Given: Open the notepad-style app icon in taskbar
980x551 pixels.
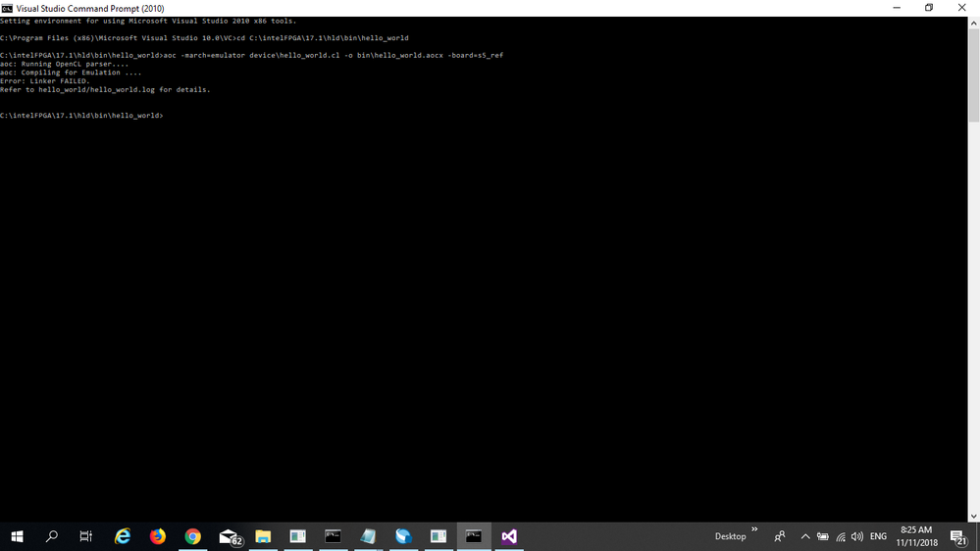Looking at the screenshot, I should [368, 536].
